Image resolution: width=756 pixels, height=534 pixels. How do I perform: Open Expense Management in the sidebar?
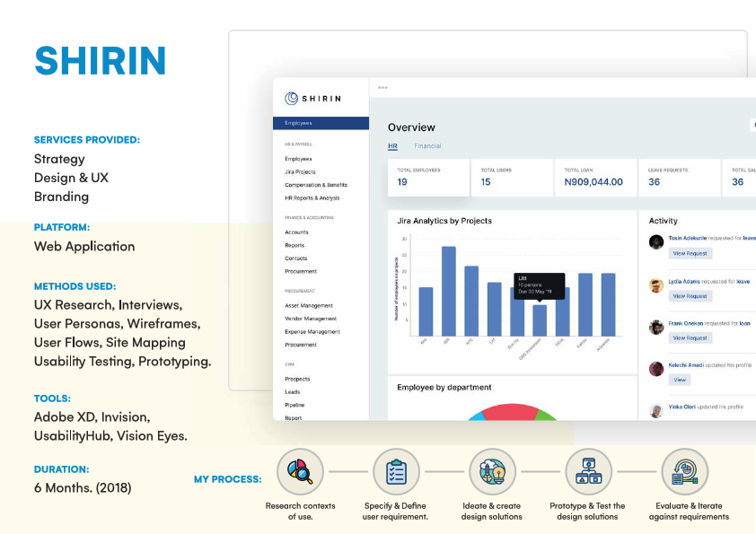(x=312, y=331)
